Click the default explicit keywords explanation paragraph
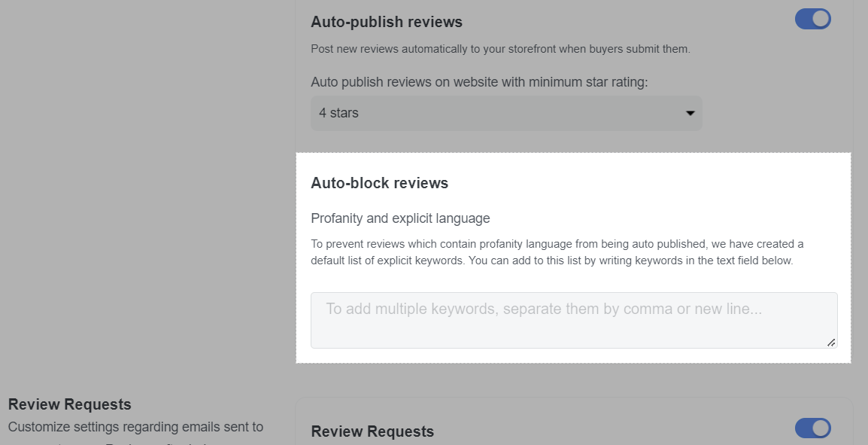This screenshot has width=868, height=445. tap(557, 252)
